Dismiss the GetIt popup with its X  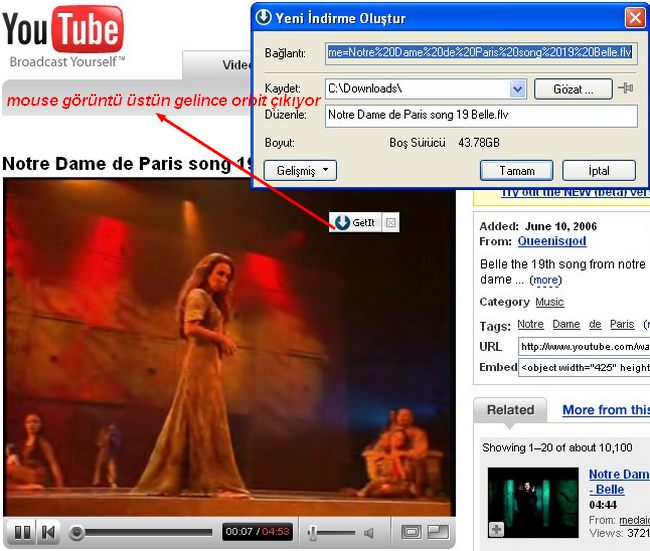coord(390,223)
